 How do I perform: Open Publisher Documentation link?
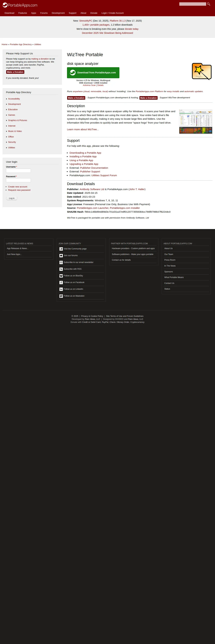[94, 168]
